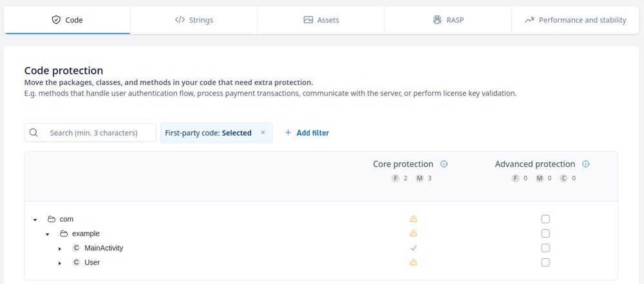
Task: Click the Advanced protection info icon
Action: [x=585, y=164]
